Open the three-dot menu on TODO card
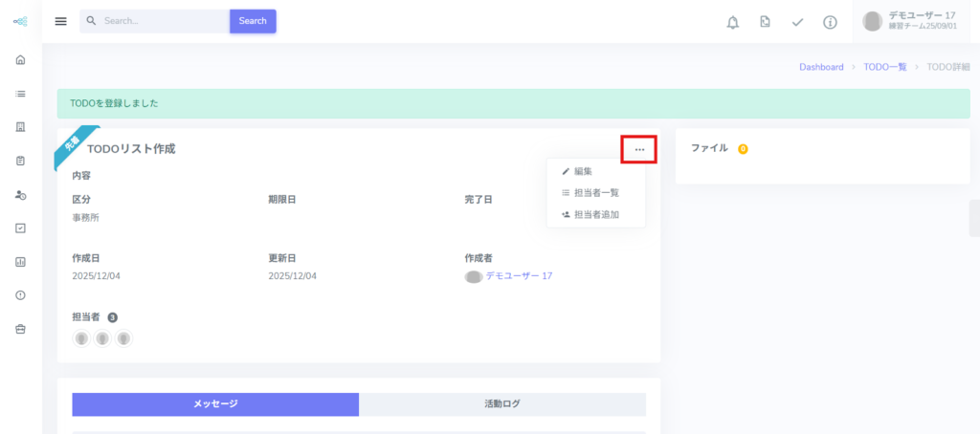The width and height of the screenshot is (980, 434). 639,149
